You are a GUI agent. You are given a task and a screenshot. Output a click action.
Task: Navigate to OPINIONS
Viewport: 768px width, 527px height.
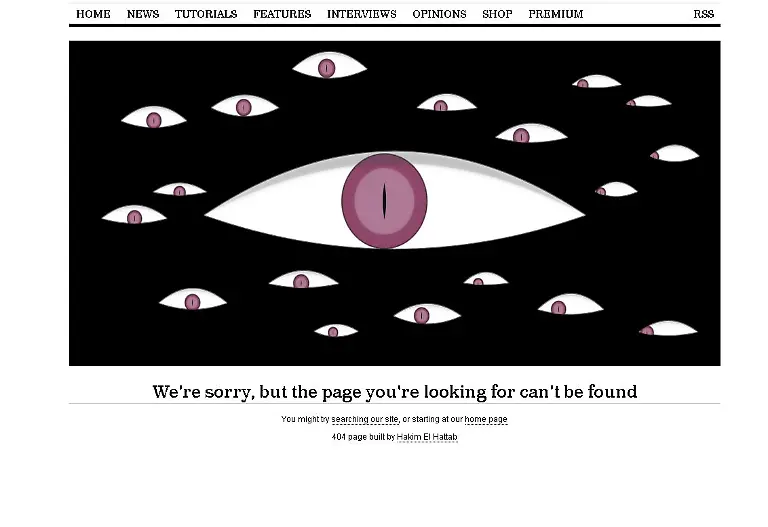(439, 14)
